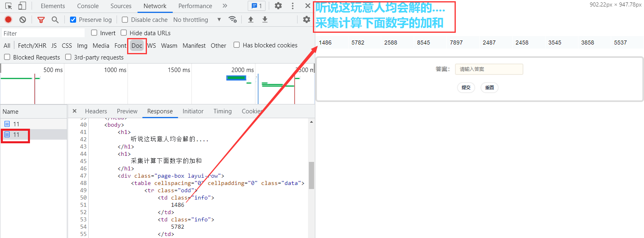Clear the network log
644x238 pixels.
[23, 19]
